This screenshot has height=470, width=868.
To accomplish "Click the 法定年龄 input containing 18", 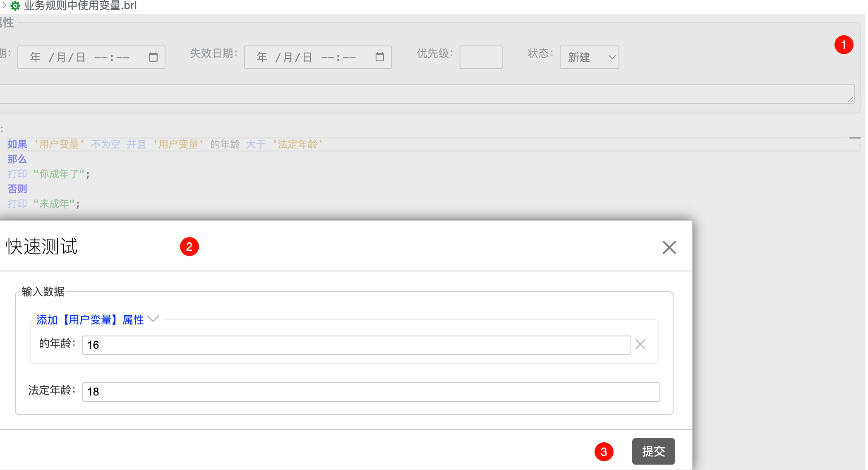I will [x=370, y=392].
